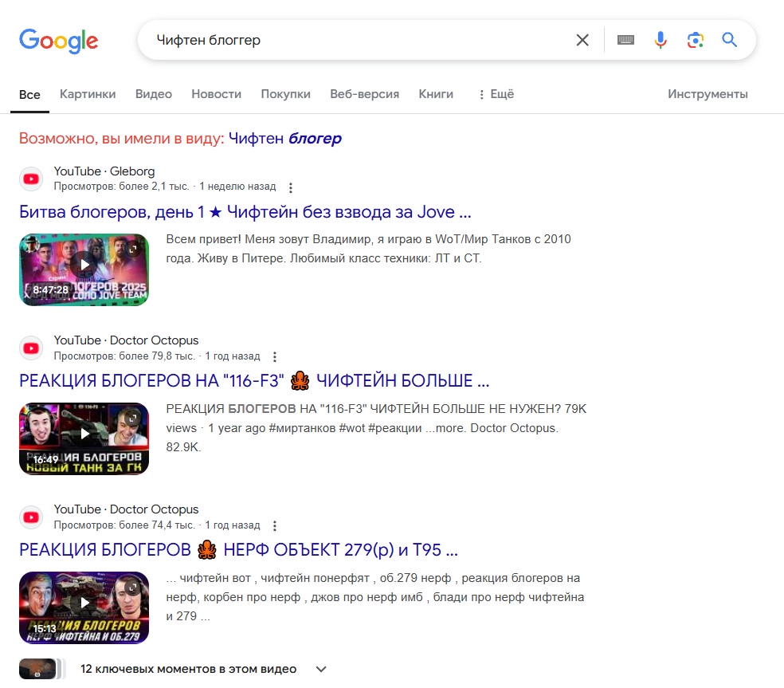This screenshot has width=784, height=688.
Task: Click the YouTube favicon beside Gleborg
Action: click(x=31, y=179)
